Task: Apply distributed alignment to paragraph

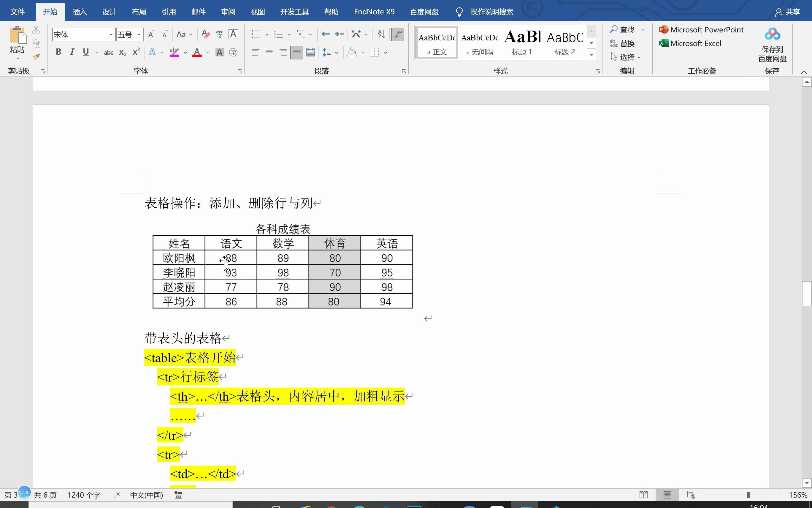Action: pyautogui.click(x=310, y=52)
